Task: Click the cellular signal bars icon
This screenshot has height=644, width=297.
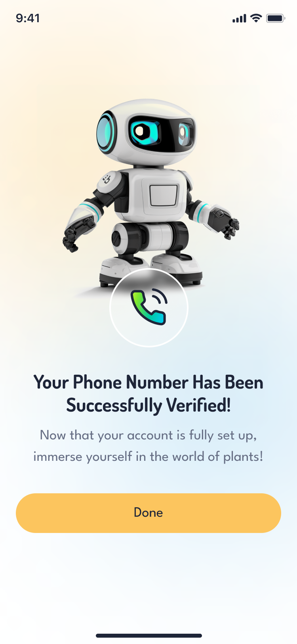Action: (239, 19)
